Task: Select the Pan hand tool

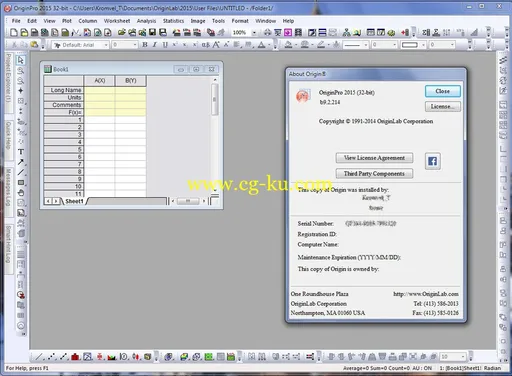Action: pos(21,193)
